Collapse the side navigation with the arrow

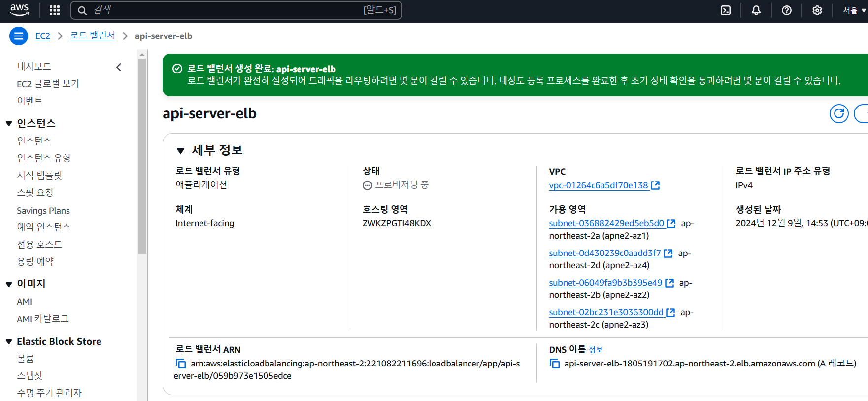click(119, 67)
